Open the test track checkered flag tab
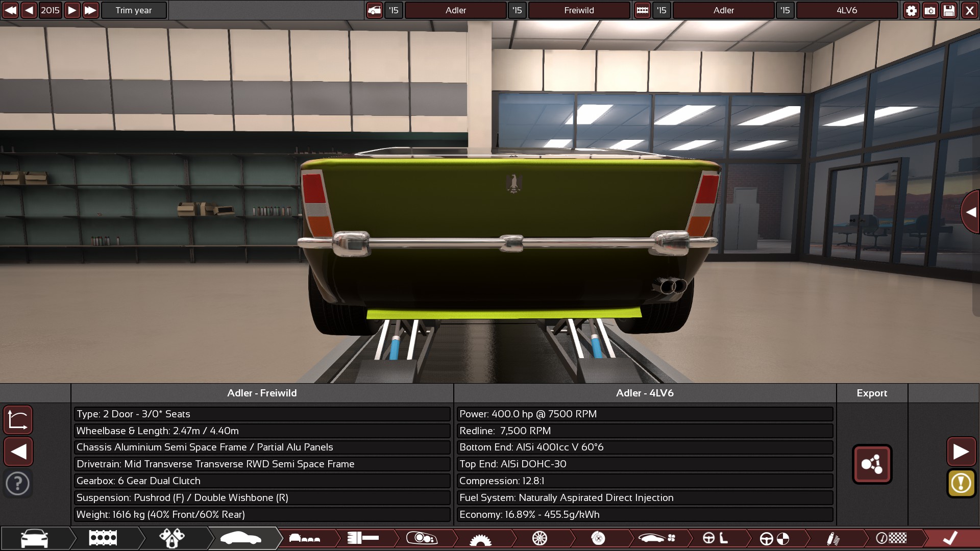This screenshot has width=980, height=551. pos(892,538)
